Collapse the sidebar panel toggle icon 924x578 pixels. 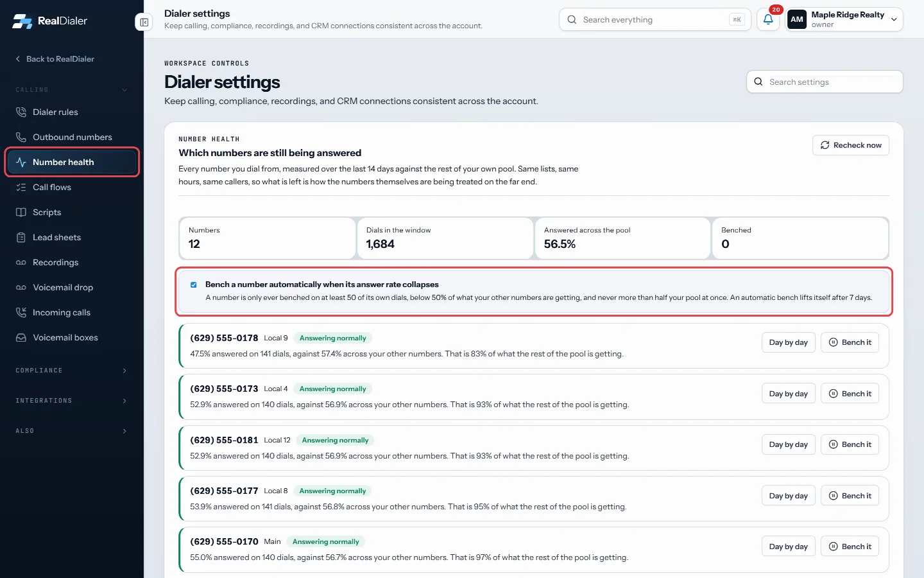(x=144, y=22)
